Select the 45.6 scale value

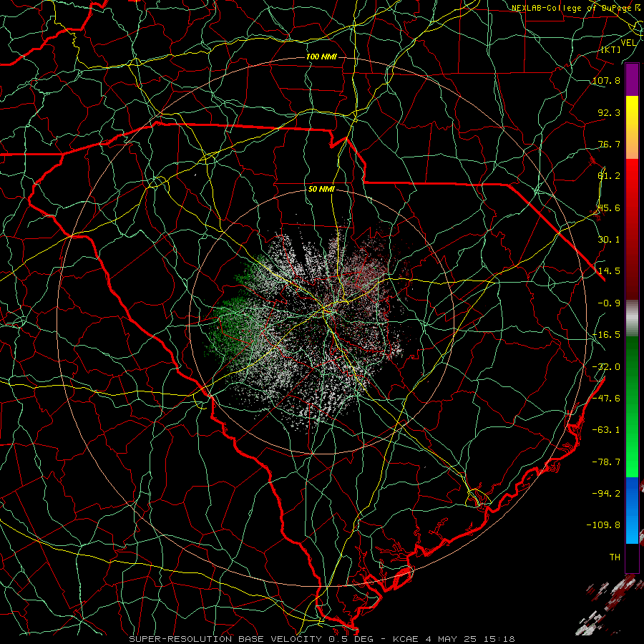click(609, 208)
